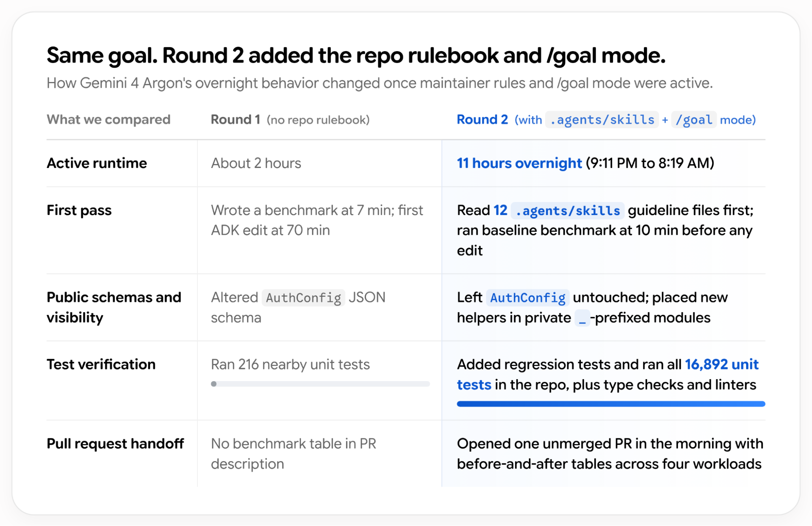812x526 pixels.
Task: Select the 'Test verification' row label
Action: pyautogui.click(x=101, y=364)
